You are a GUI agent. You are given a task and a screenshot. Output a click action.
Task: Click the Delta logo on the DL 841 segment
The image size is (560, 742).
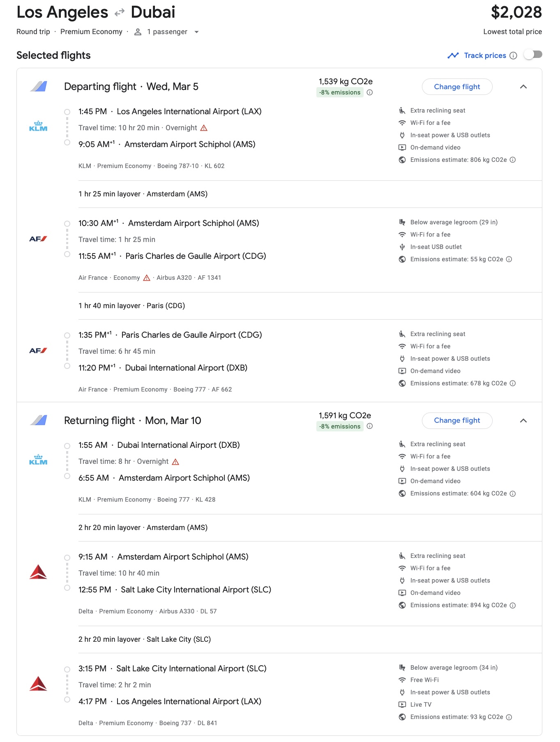coord(38,684)
